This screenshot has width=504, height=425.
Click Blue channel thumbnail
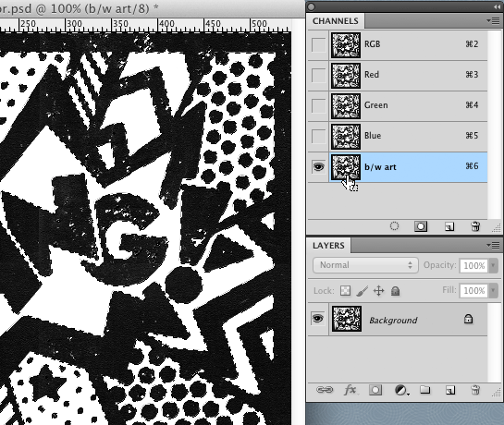(x=346, y=137)
